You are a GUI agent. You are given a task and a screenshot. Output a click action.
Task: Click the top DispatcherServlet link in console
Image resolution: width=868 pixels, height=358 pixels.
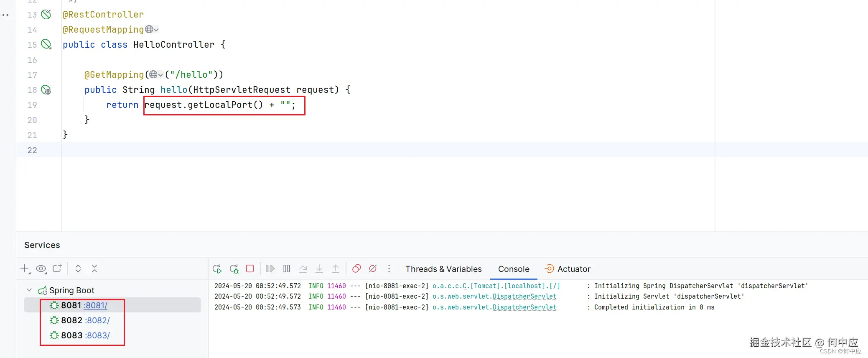(x=524, y=297)
